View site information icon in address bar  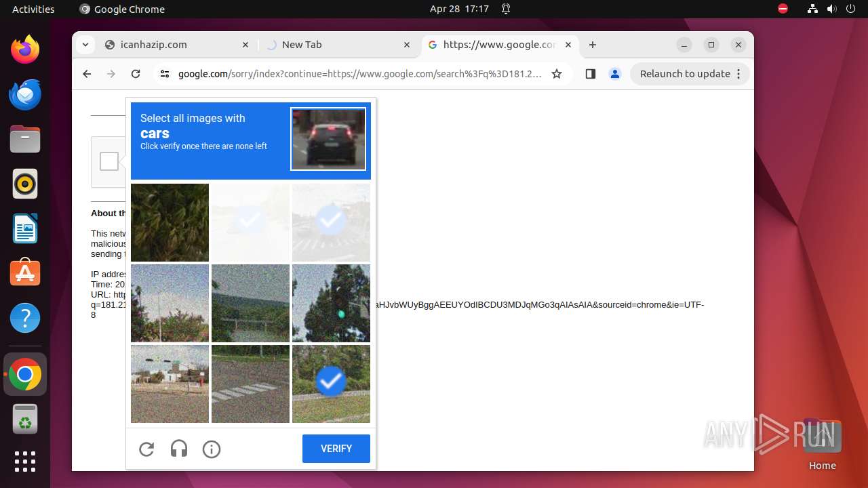(165, 74)
